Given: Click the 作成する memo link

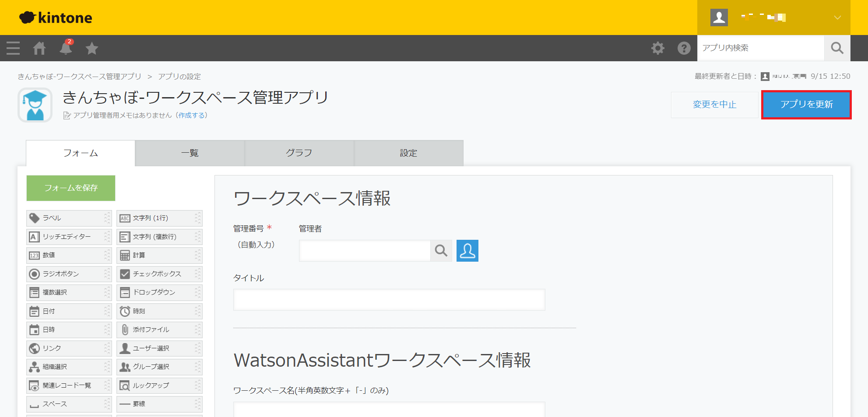Looking at the screenshot, I should [192, 115].
